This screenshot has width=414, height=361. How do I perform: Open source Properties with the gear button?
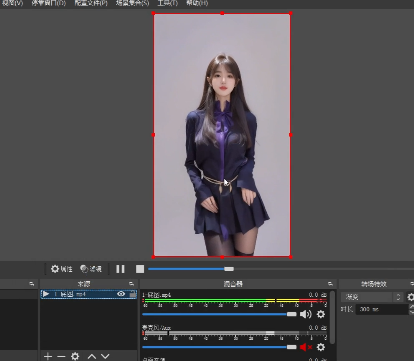coord(61,269)
